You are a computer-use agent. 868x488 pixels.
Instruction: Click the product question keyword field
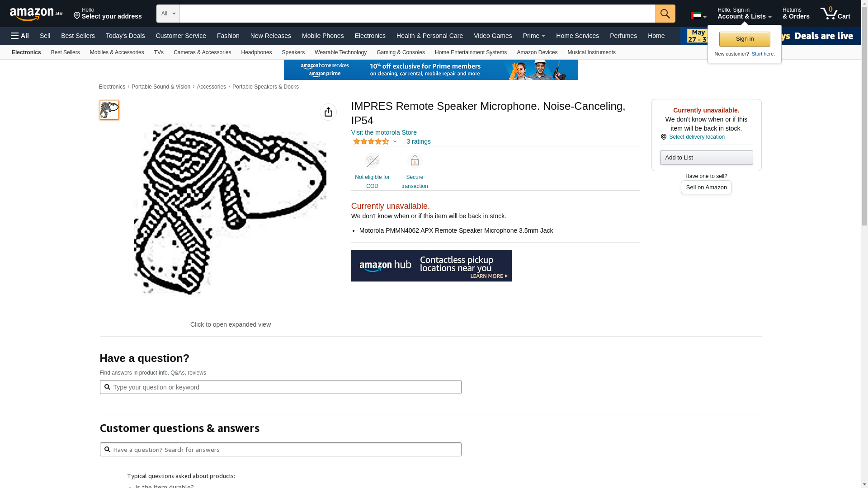click(280, 387)
